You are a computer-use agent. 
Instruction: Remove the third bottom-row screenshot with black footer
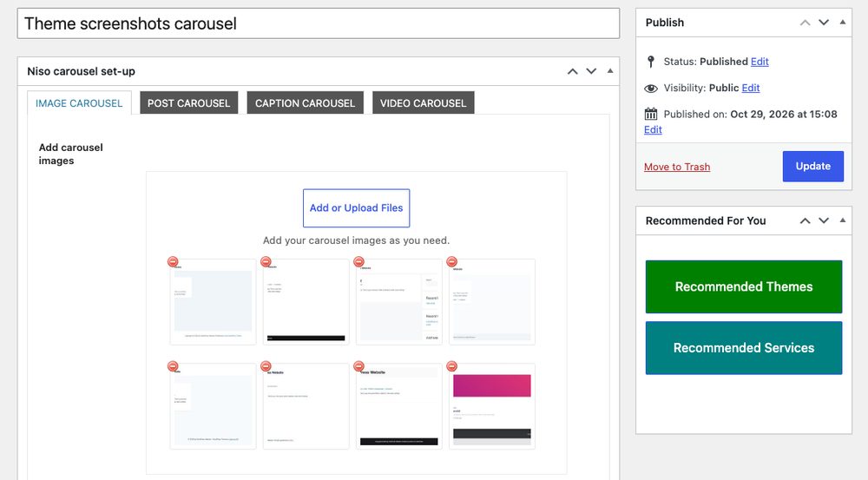click(x=358, y=366)
